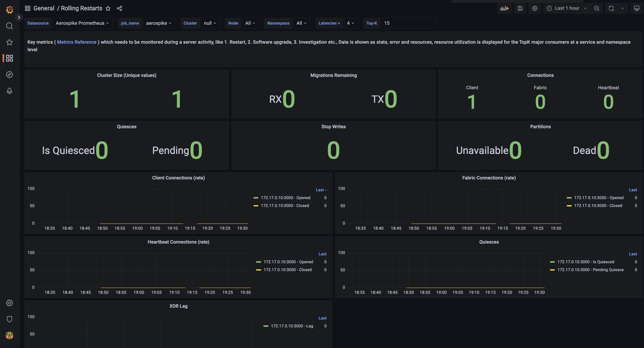Image resolution: width=644 pixels, height=348 pixels.
Task: Open the Explore compass in the sidebar
Action: click(10, 74)
